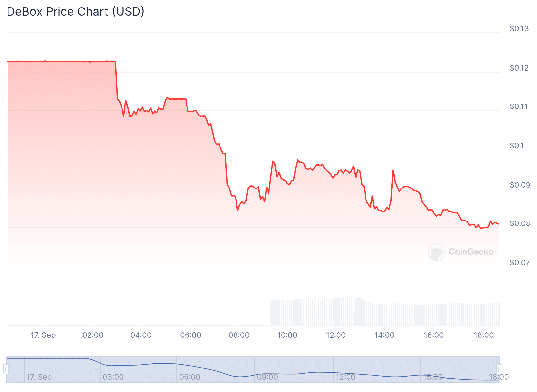Click the $0.08 y-axis label
This screenshot has width=537, height=392.
pos(519,223)
